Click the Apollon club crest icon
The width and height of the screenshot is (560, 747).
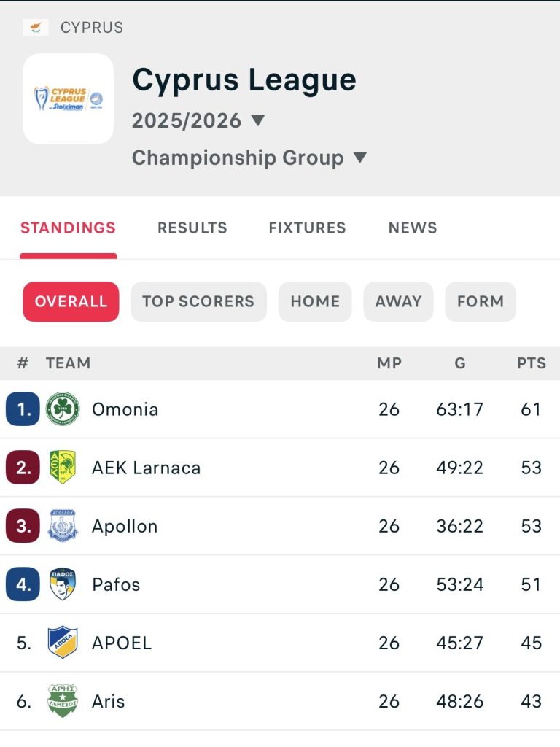point(63,526)
